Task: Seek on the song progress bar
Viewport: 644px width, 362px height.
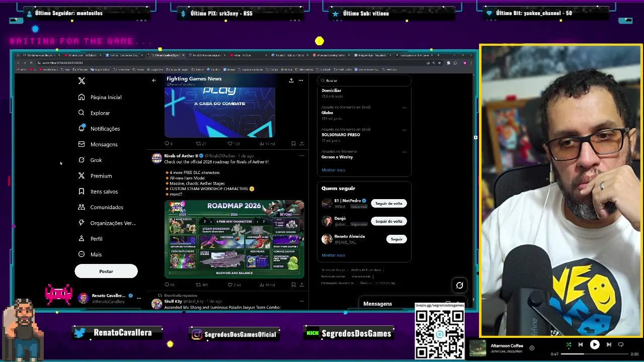Action: click(595, 354)
